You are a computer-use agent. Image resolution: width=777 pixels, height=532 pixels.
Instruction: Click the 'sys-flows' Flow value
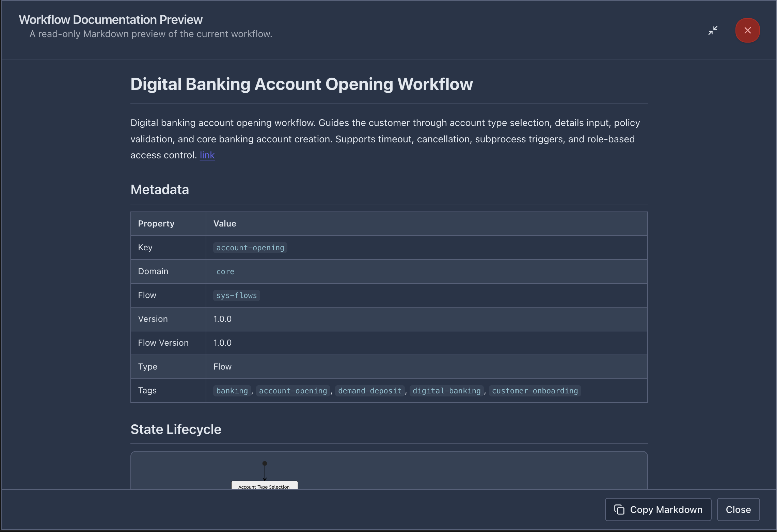(x=237, y=295)
